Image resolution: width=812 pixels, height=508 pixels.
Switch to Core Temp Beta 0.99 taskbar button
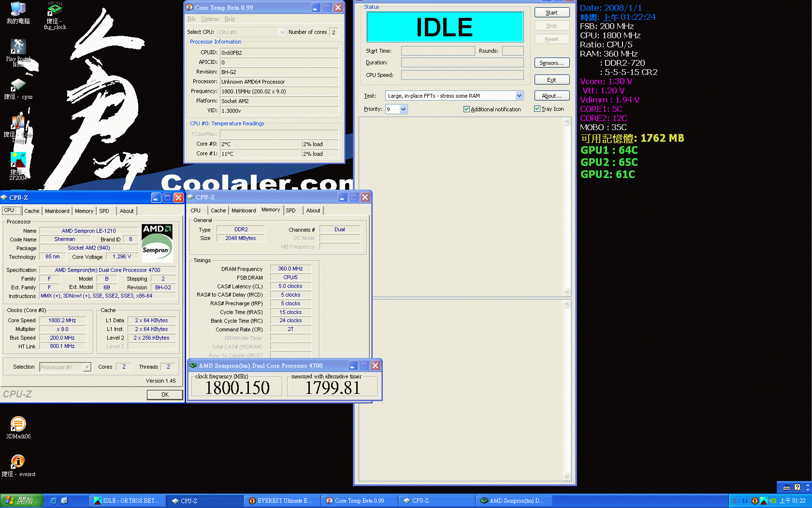pos(359,501)
